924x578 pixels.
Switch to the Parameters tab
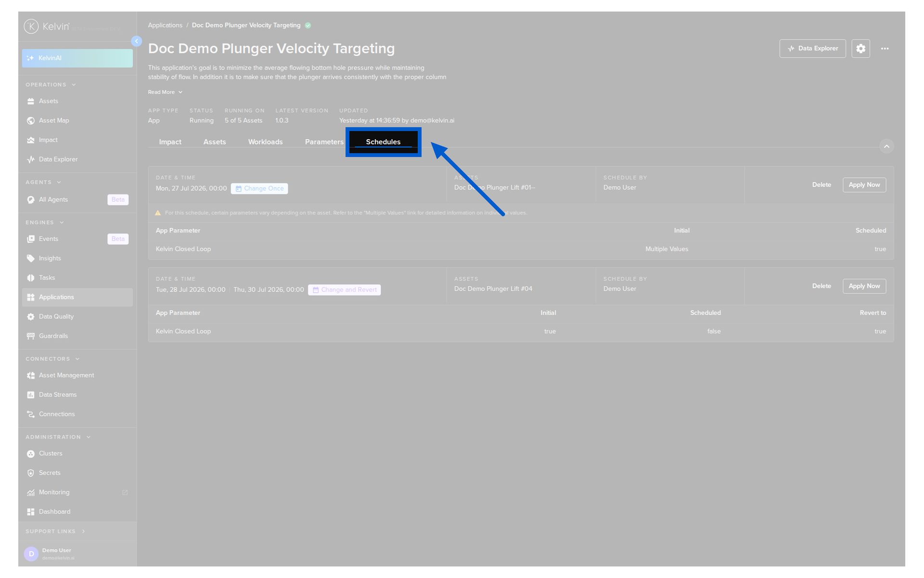(x=324, y=142)
